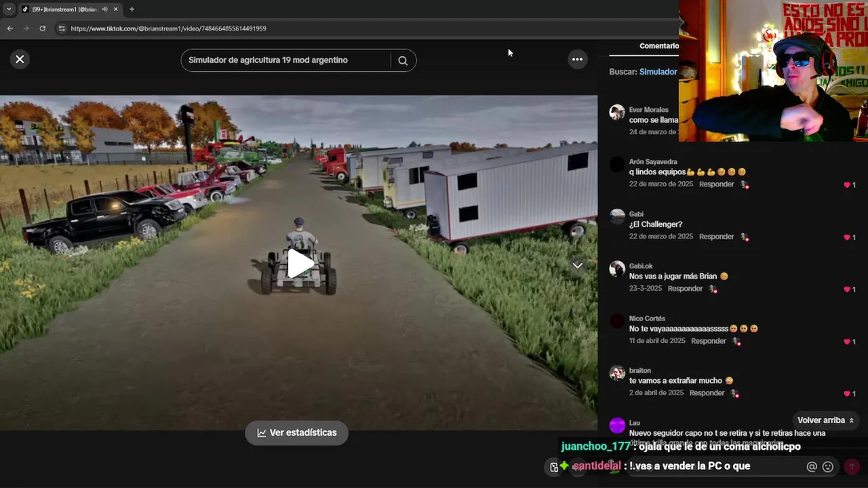Click comment 'te vamos a extrañar mucho'

coord(676,381)
